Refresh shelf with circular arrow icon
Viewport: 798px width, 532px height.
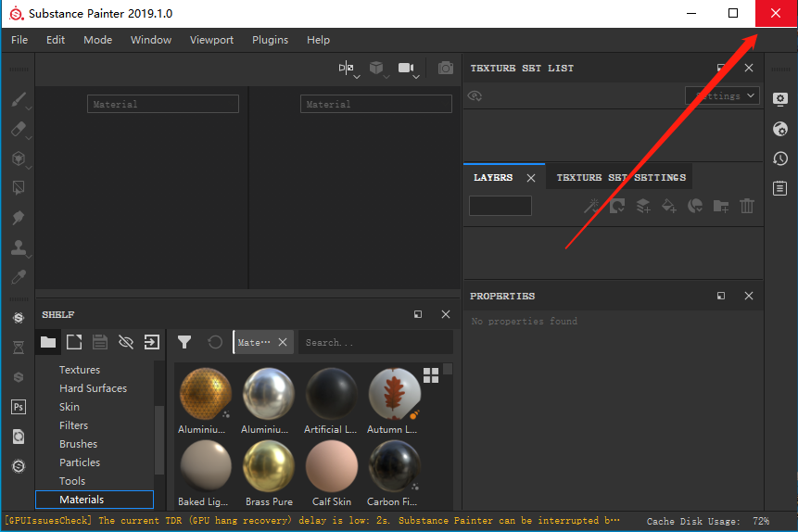(x=215, y=342)
